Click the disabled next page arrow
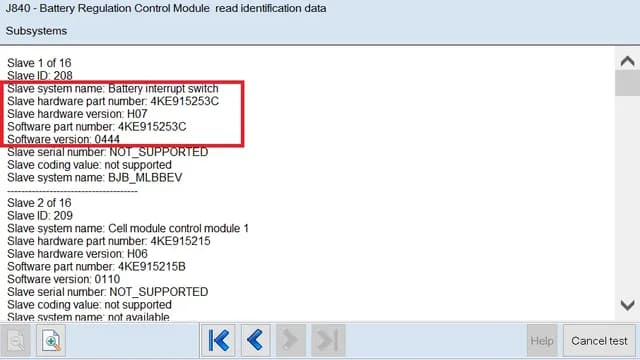This screenshot has height=360, width=640. pos(291,340)
